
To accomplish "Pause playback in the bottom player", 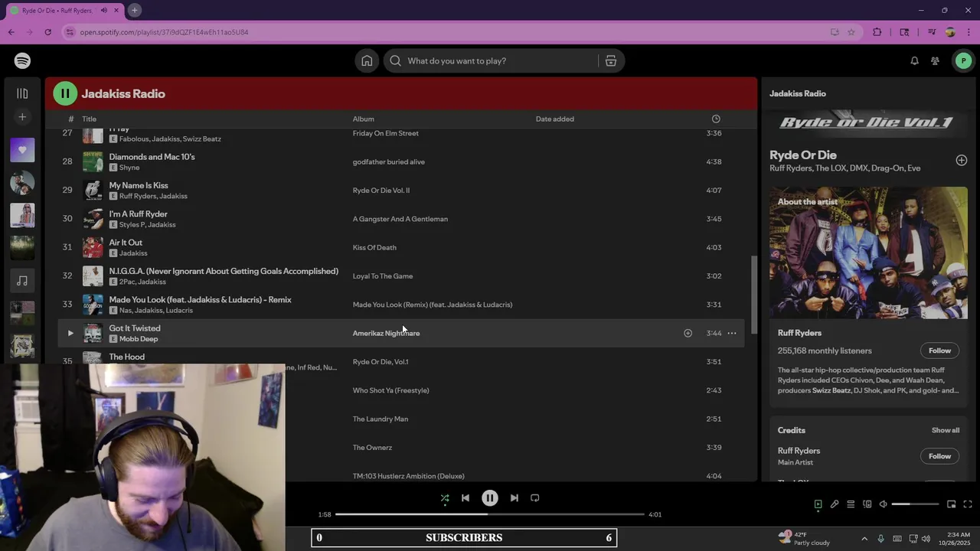I will tap(490, 498).
